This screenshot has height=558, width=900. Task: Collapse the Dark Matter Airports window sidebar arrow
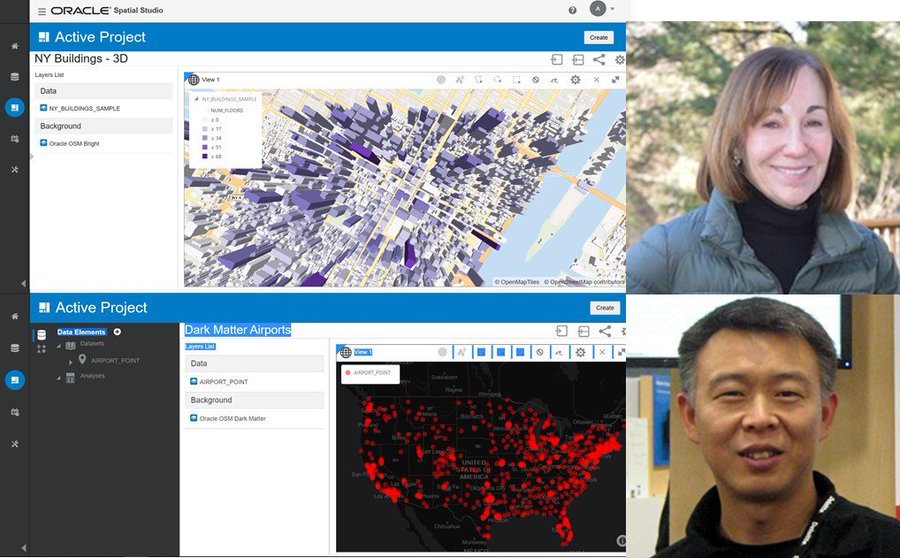pyautogui.click(x=23, y=548)
